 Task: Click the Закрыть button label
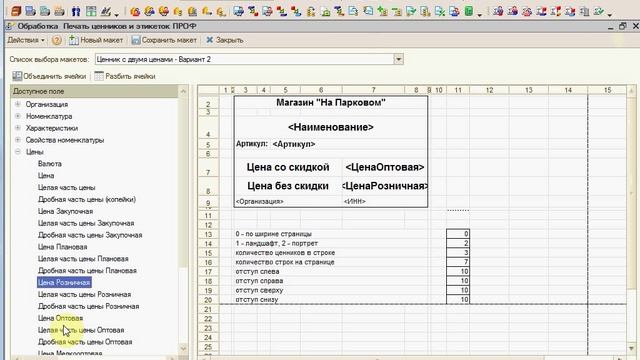click(229, 40)
